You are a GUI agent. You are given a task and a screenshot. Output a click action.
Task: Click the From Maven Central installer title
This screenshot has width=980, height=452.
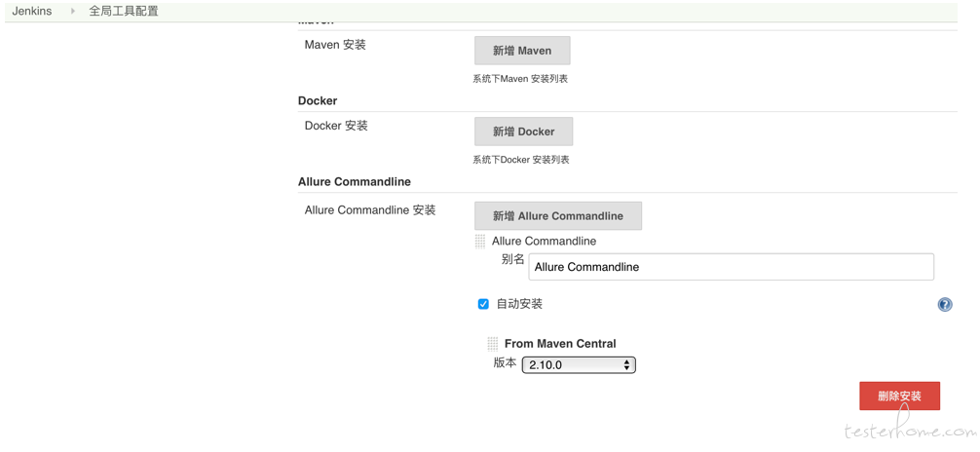click(x=560, y=344)
